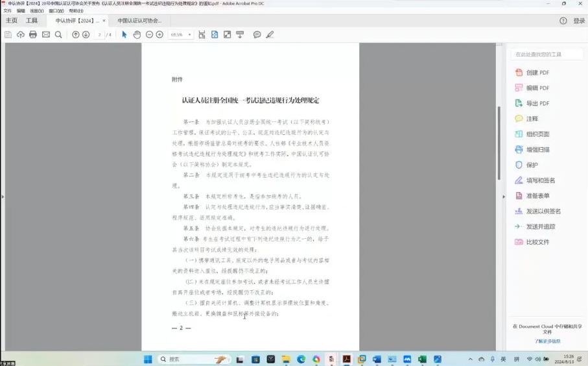588x366 pixels.
Task: Open File Explorer from taskbar
Action: click(x=286, y=360)
